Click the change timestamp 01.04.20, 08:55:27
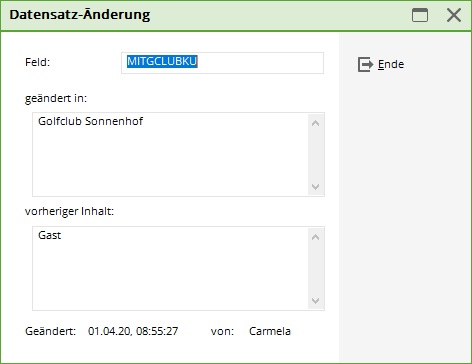The height and width of the screenshot is (364, 472). [x=133, y=331]
